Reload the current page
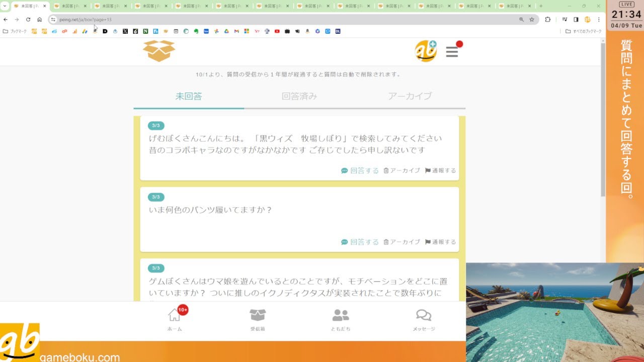The height and width of the screenshot is (362, 644). pyautogui.click(x=28, y=19)
